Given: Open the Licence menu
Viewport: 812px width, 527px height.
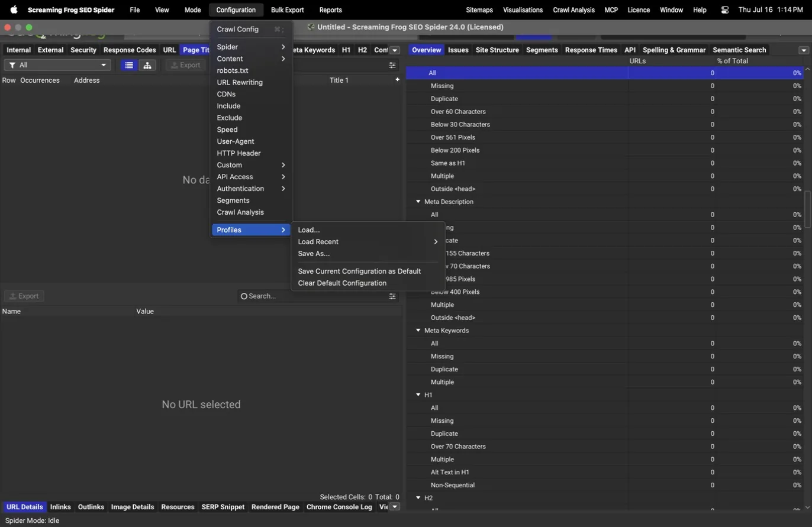Looking at the screenshot, I should pyautogui.click(x=639, y=10).
